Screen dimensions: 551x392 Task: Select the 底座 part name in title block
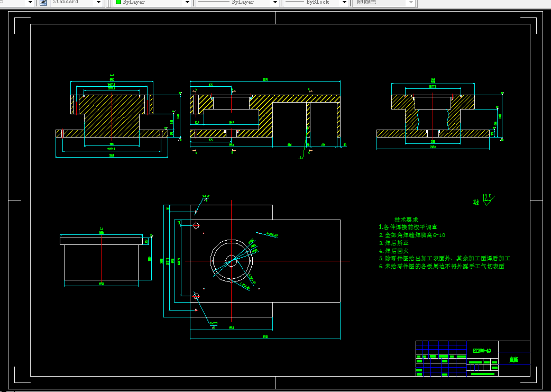point(514,360)
